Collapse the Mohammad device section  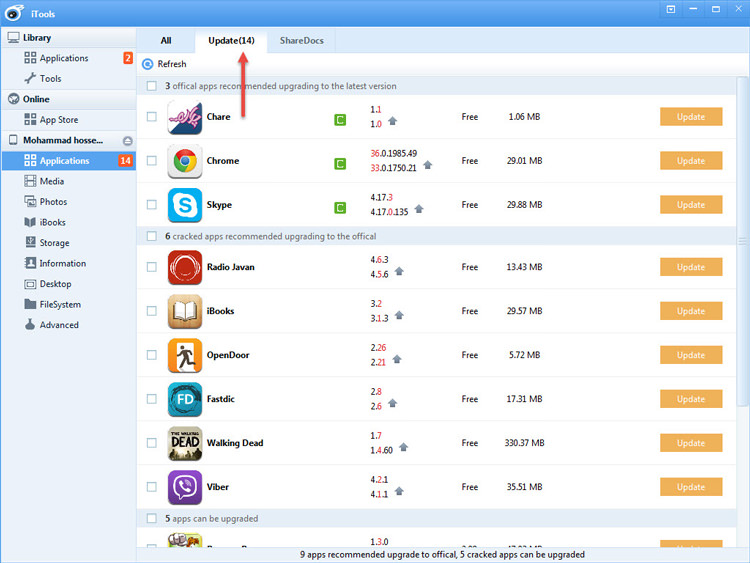[x=127, y=141]
